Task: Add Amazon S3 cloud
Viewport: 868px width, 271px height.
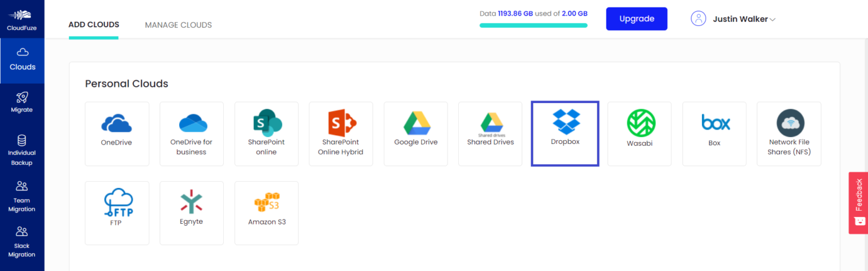Action: (266, 213)
